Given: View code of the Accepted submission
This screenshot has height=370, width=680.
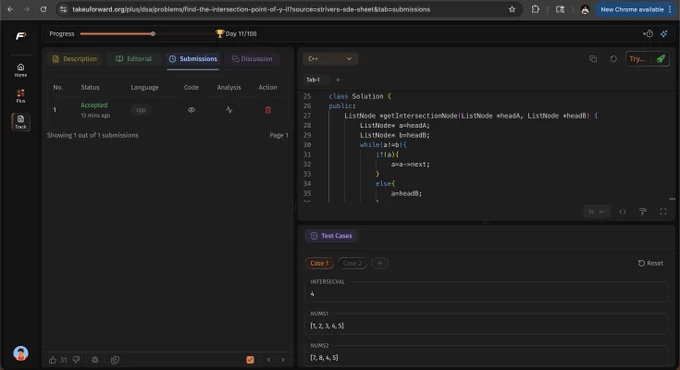Looking at the screenshot, I should coord(191,110).
